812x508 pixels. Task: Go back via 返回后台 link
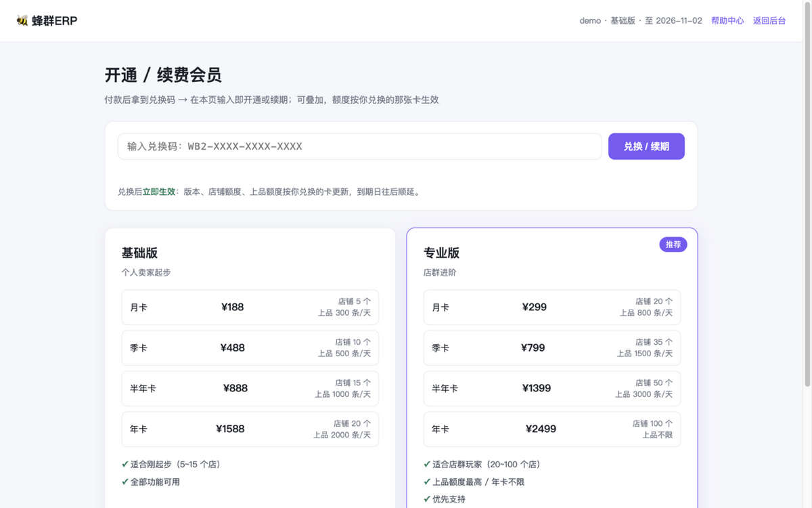(x=769, y=21)
